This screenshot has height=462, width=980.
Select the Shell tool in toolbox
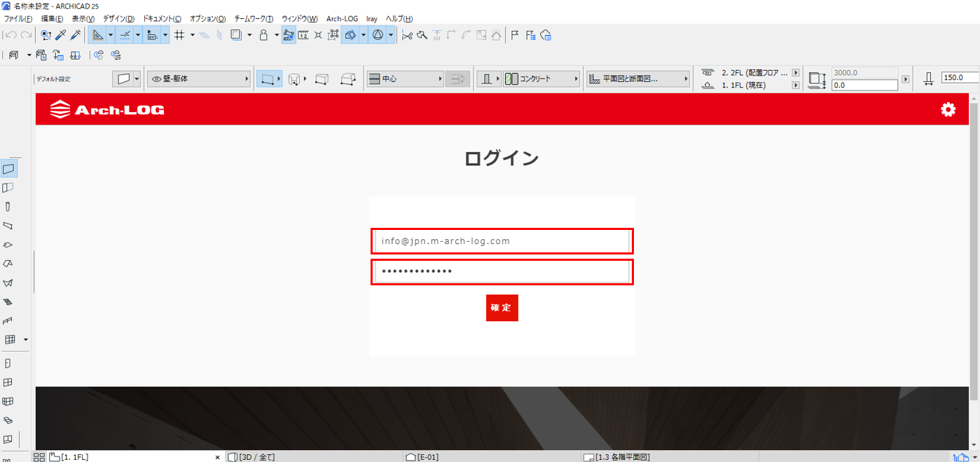8,283
